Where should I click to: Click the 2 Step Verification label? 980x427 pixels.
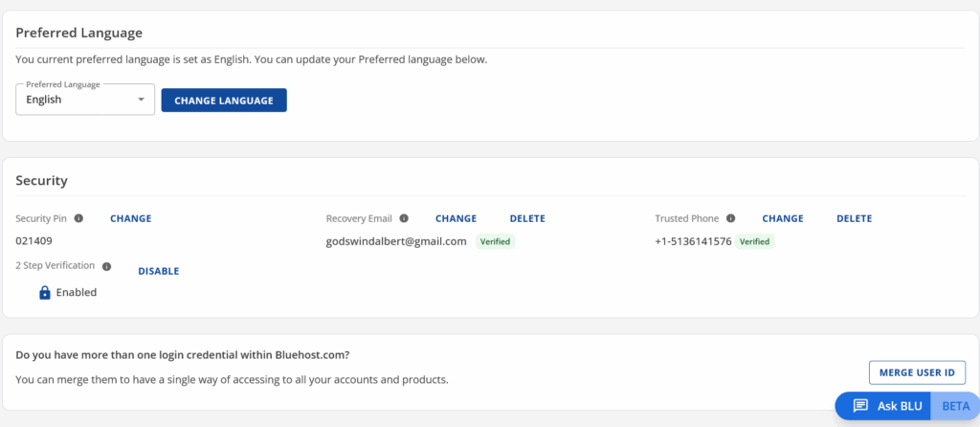pyautogui.click(x=55, y=266)
